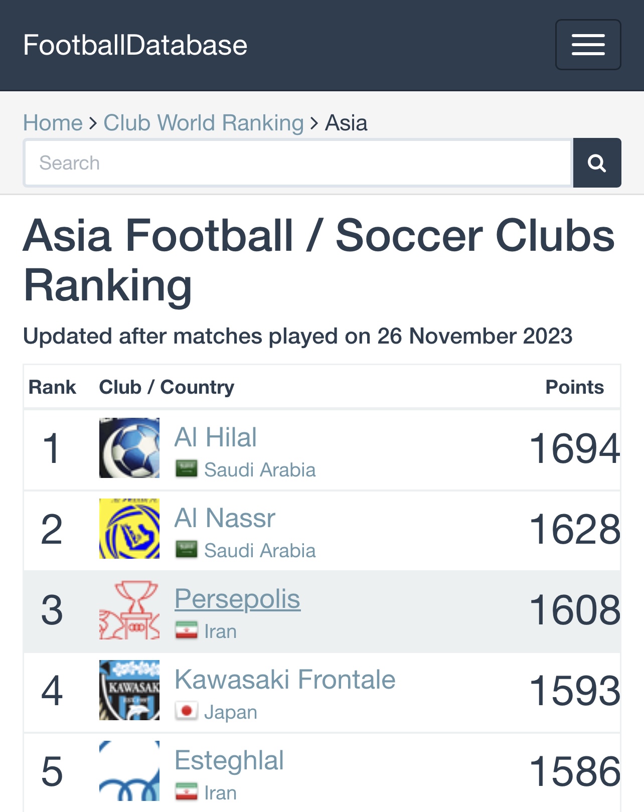Image resolution: width=644 pixels, height=812 pixels.
Task: Open the Kawasaki Frontale club logo
Action: pos(129,690)
